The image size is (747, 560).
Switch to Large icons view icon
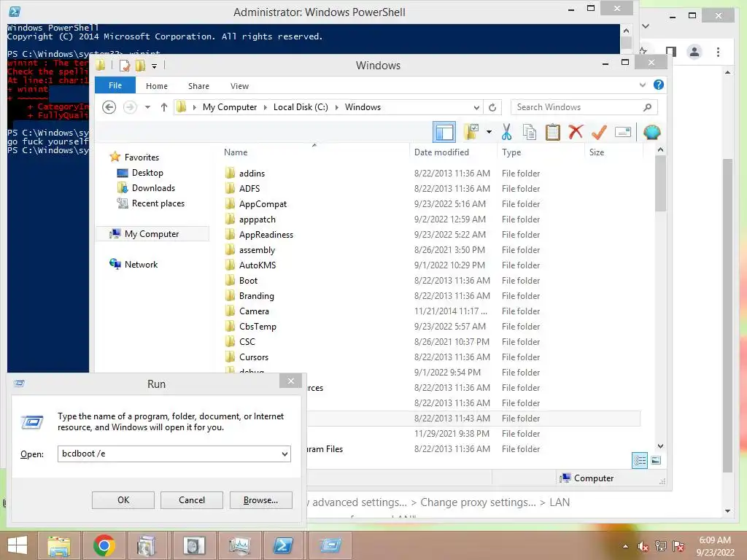656,461
